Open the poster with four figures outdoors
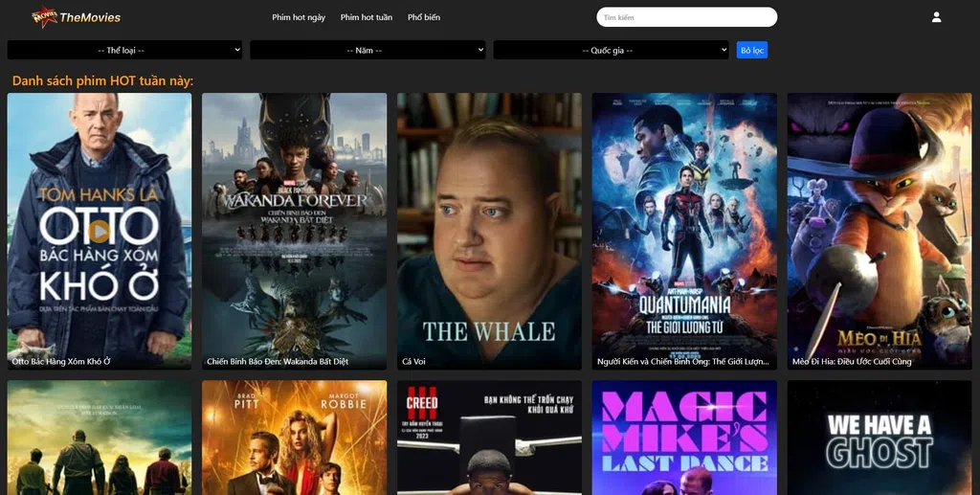 pyautogui.click(x=100, y=438)
